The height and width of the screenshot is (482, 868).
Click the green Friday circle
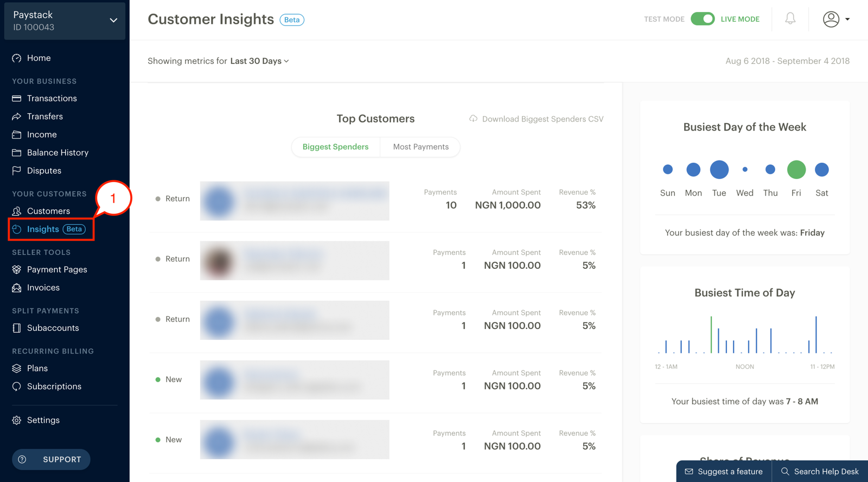796,170
